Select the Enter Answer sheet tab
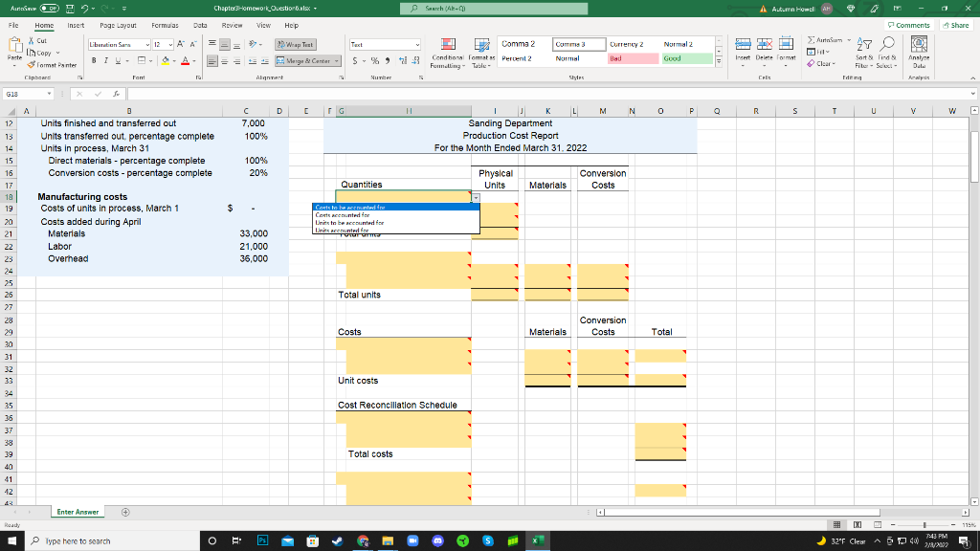Screen dimensions: 980x551 click(78, 512)
